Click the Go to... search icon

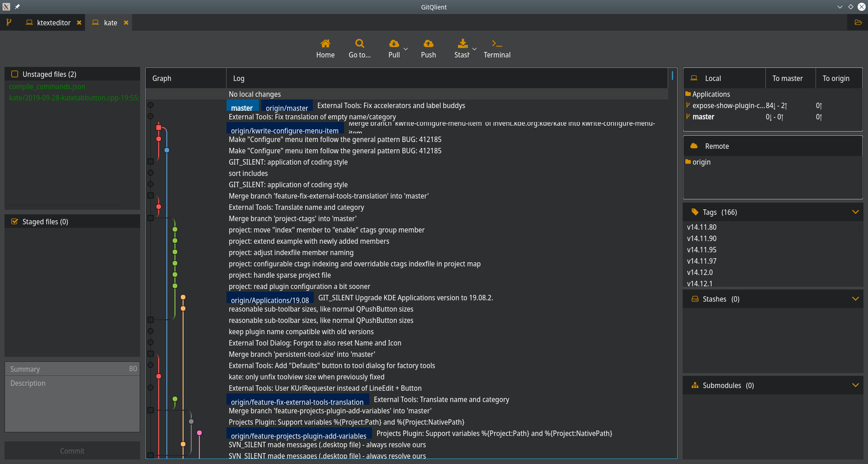(x=359, y=43)
